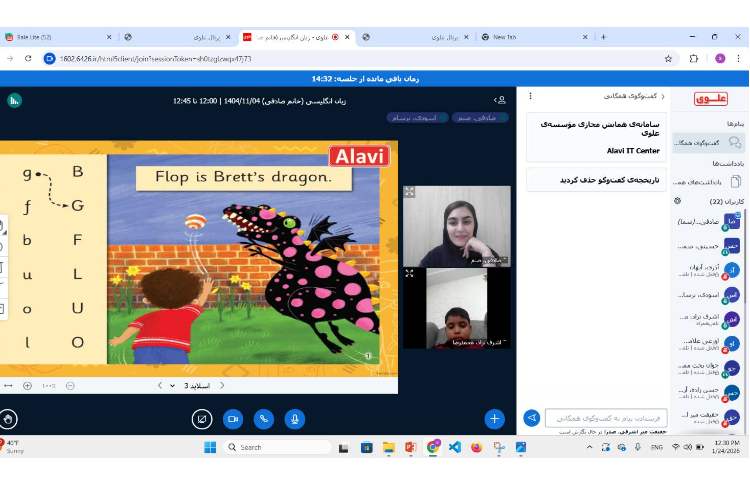The image size is (750, 480).
Task: Click the phone audio call button
Action: pos(264,419)
